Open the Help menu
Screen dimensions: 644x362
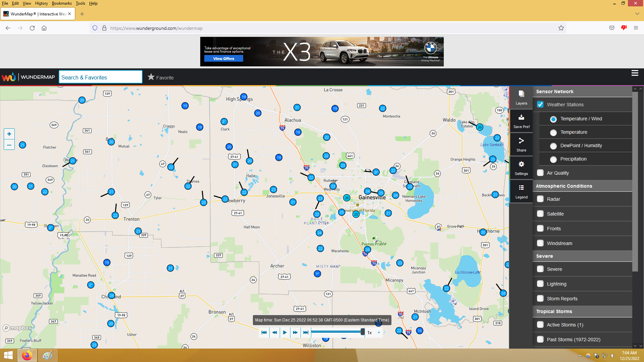[93, 3]
